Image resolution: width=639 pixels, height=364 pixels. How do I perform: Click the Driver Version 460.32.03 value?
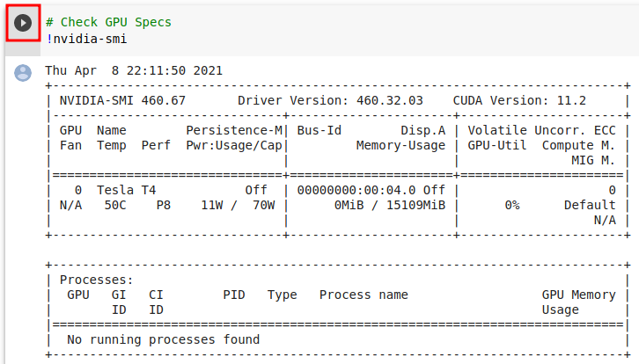(x=390, y=100)
